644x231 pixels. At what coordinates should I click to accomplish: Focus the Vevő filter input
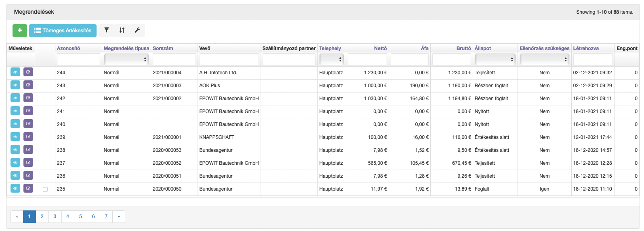click(229, 59)
